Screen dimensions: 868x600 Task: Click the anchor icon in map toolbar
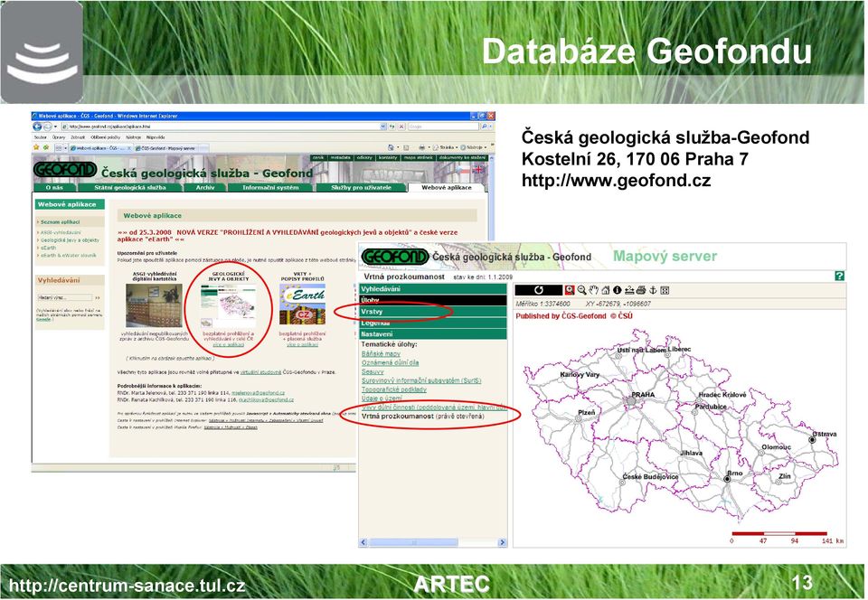(653, 290)
